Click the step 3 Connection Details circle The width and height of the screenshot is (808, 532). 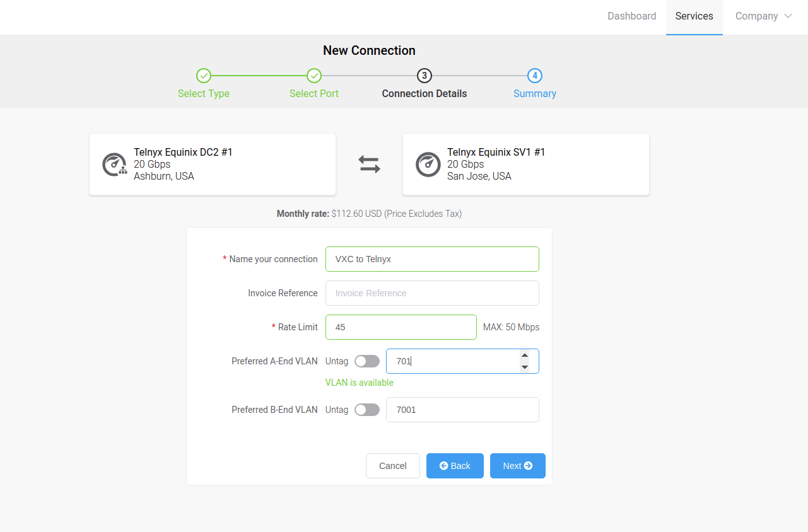click(424, 76)
